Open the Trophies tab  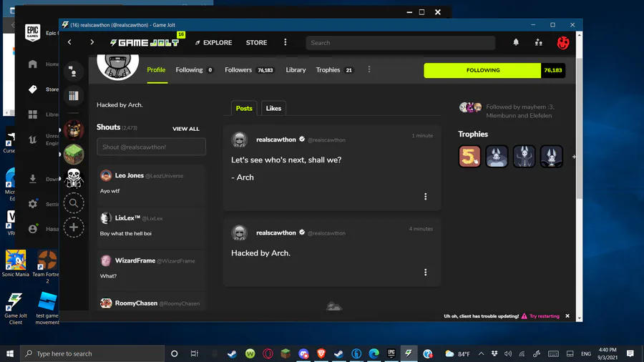click(x=334, y=70)
